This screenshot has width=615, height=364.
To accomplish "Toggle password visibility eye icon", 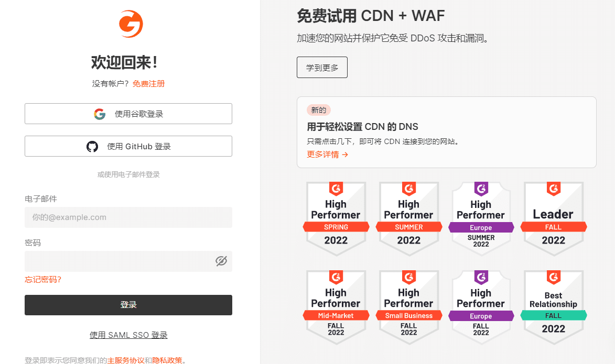I will [x=221, y=261].
